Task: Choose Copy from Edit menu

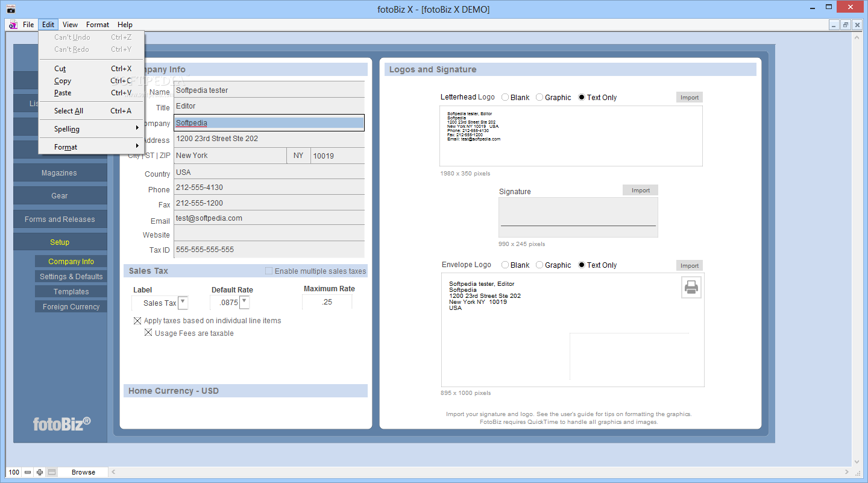Action: click(x=92, y=80)
